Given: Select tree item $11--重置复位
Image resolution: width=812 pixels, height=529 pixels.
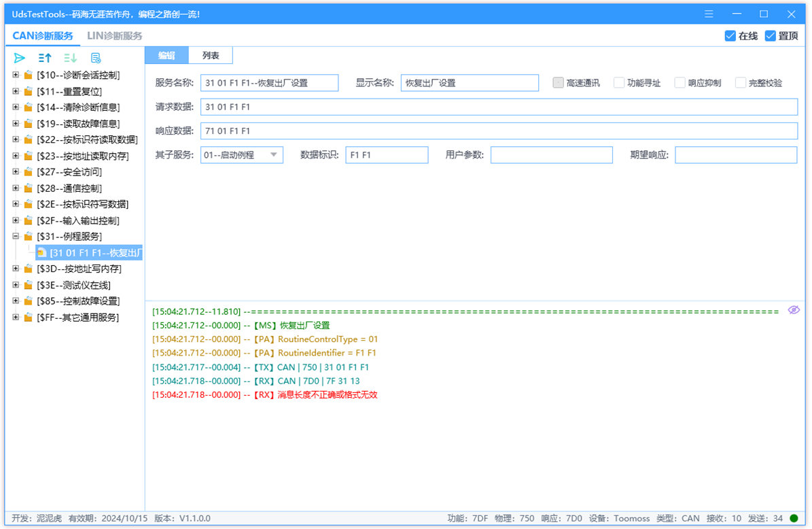Looking at the screenshot, I should 69,91.
